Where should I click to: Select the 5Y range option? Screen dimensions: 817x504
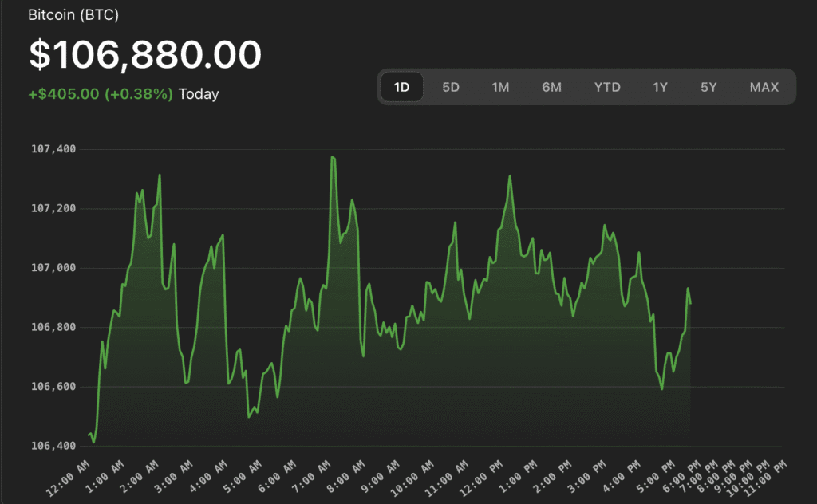click(708, 87)
